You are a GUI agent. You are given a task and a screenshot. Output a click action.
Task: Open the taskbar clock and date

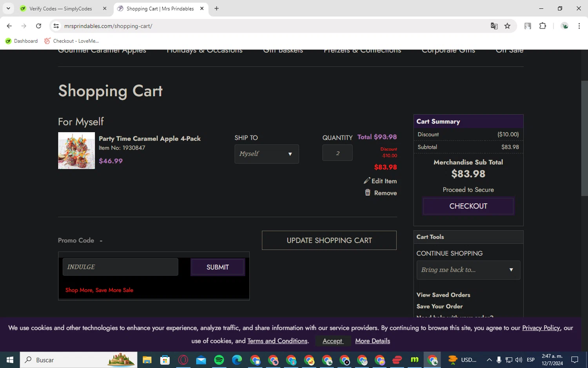pos(552,360)
